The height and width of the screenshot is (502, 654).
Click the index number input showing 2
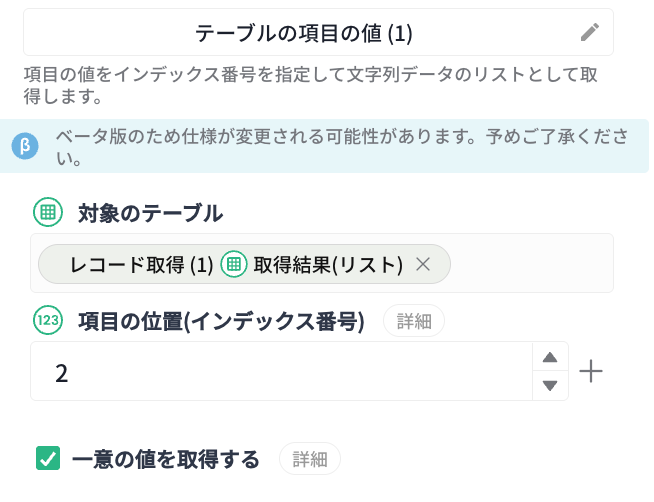coord(280,372)
